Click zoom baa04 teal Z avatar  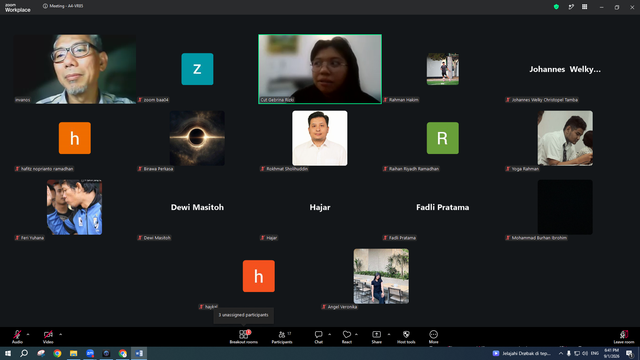tap(197, 69)
